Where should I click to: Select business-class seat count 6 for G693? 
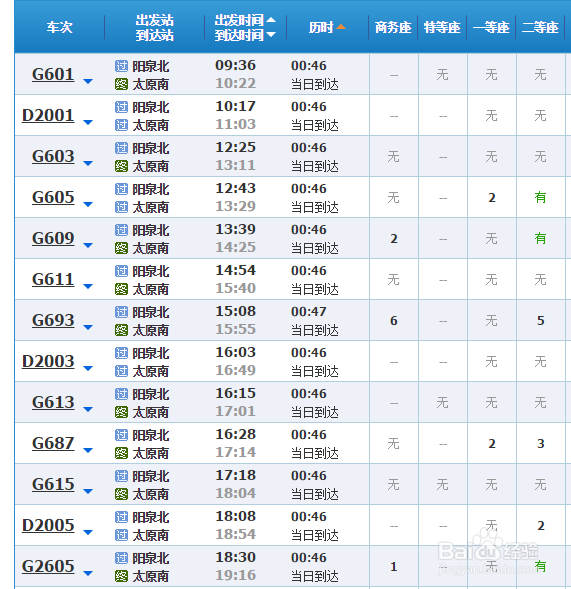point(394,320)
